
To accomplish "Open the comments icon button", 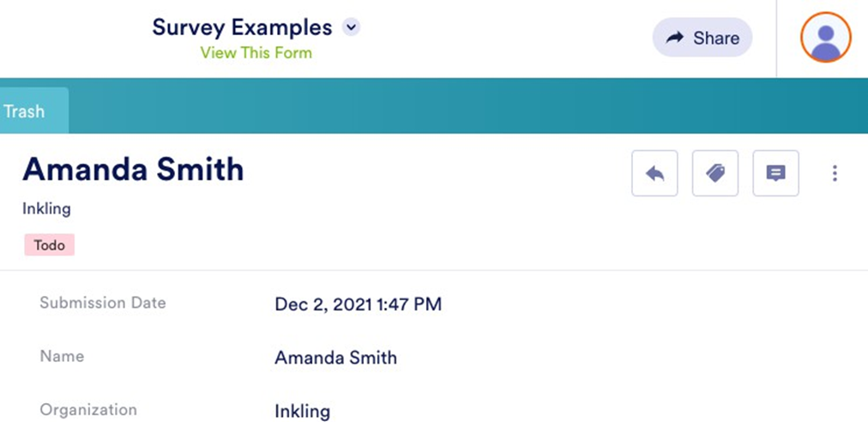I will point(775,173).
